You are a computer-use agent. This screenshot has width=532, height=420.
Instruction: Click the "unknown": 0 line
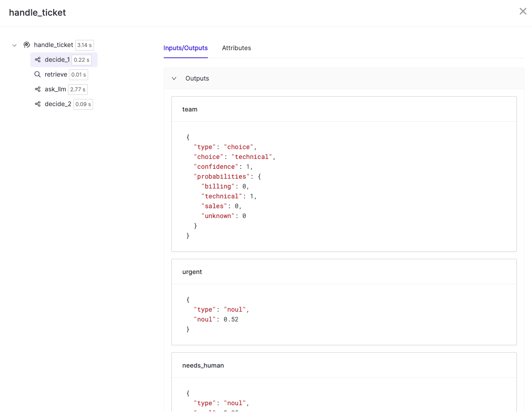click(x=224, y=216)
